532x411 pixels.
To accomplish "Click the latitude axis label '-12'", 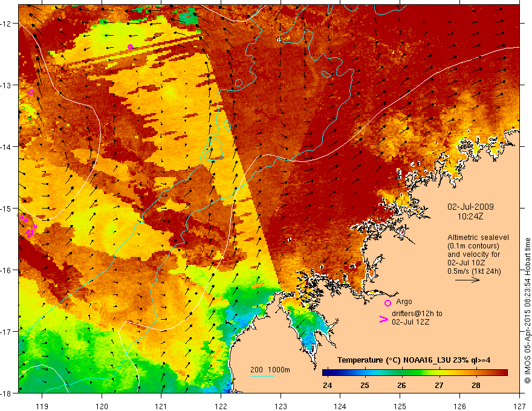I will click(6, 24).
